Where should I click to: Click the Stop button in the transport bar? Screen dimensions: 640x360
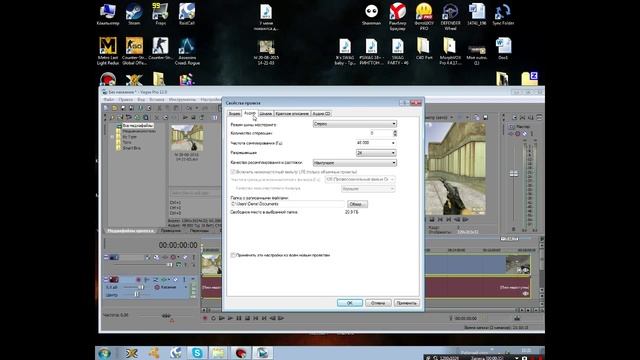[247, 318]
